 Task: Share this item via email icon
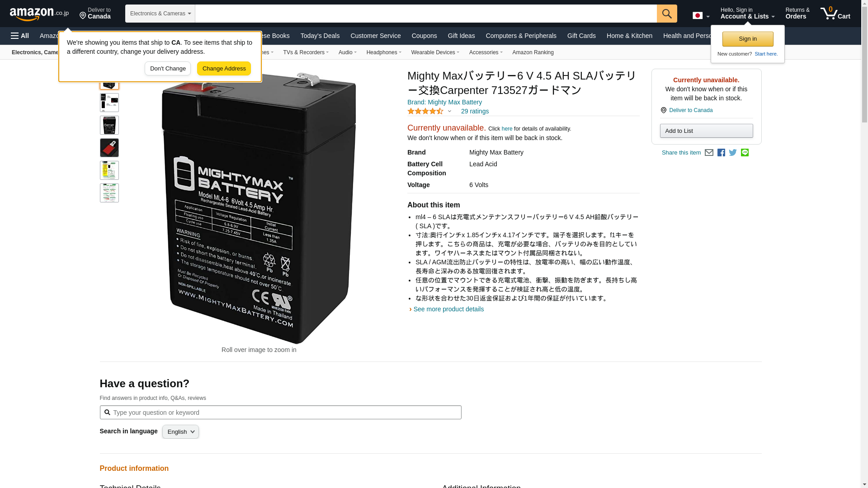[x=709, y=153]
